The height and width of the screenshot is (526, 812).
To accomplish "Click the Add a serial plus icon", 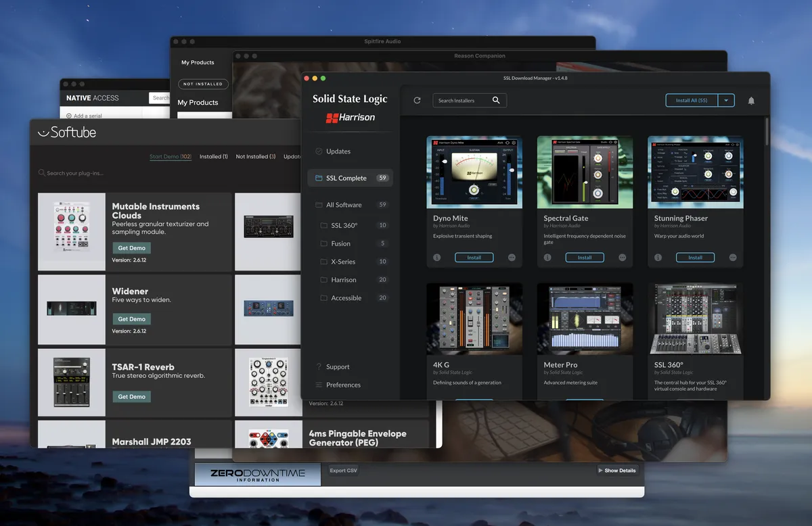I will [69, 116].
